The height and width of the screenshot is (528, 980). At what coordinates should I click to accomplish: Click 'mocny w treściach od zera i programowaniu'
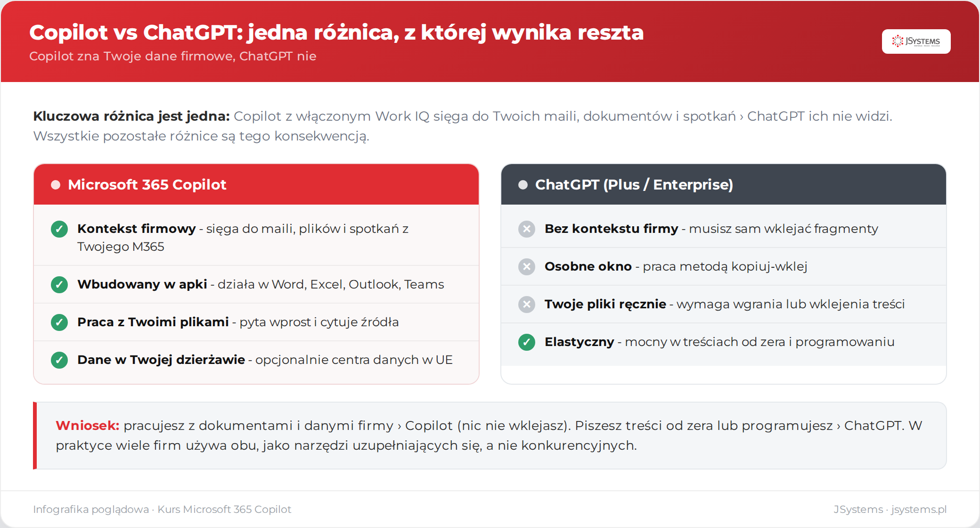click(x=759, y=342)
